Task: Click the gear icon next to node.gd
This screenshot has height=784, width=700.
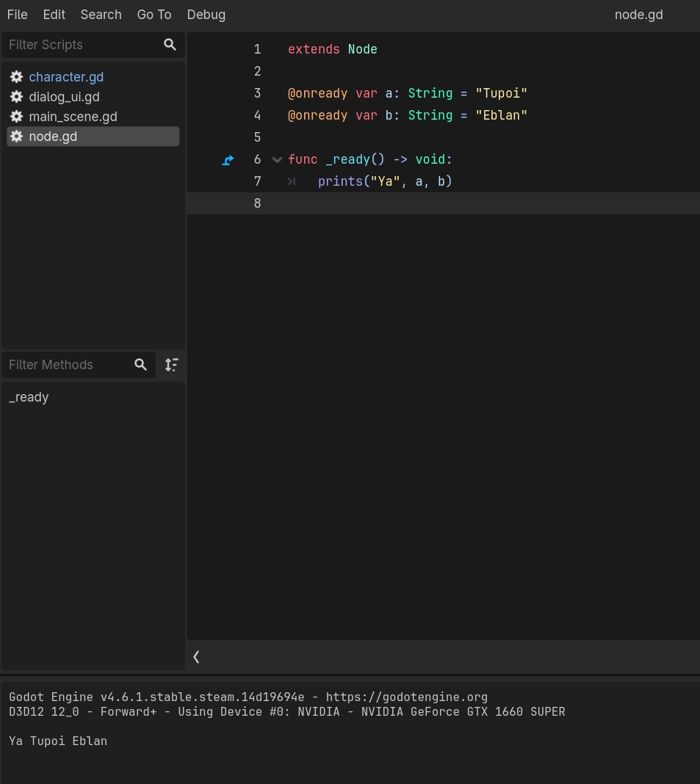Action: [16, 137]
